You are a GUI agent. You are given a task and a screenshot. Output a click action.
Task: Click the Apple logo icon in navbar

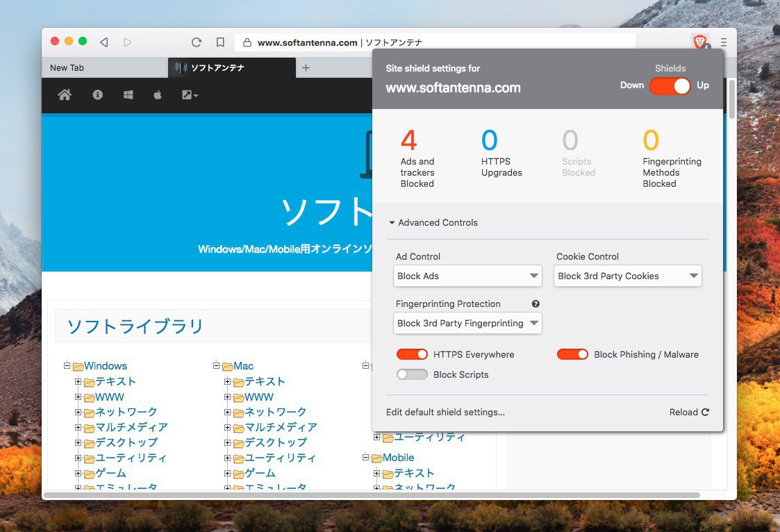(x=157, y=94)
